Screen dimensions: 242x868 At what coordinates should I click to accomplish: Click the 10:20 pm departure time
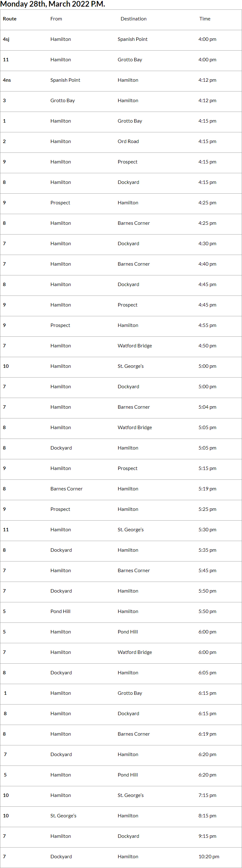[209, 857]
